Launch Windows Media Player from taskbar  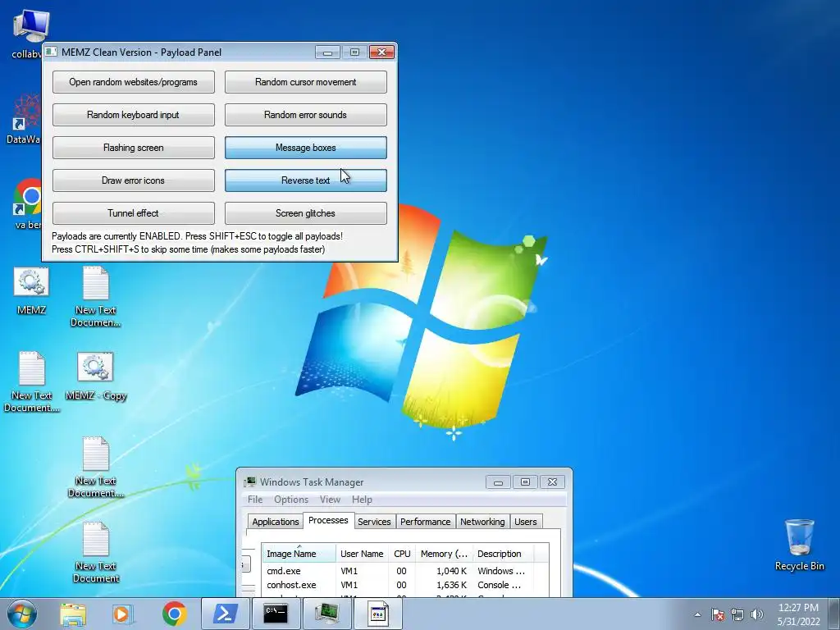[123, 614]
